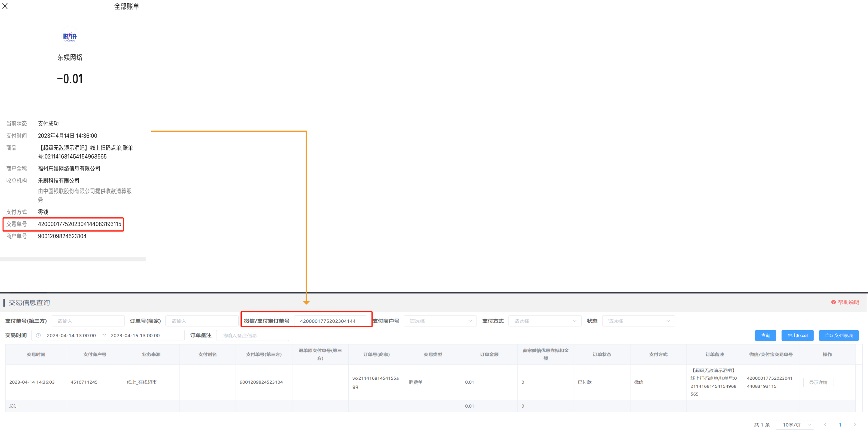This screenshot has width=868, height=438.
Task: Click the 订单状态 column header
Action: (x=602, y=354)
